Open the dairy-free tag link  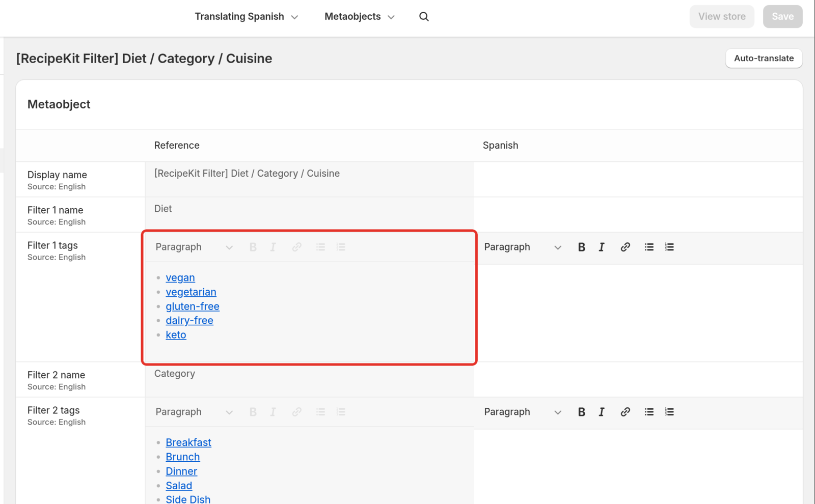tap(189, 321)
